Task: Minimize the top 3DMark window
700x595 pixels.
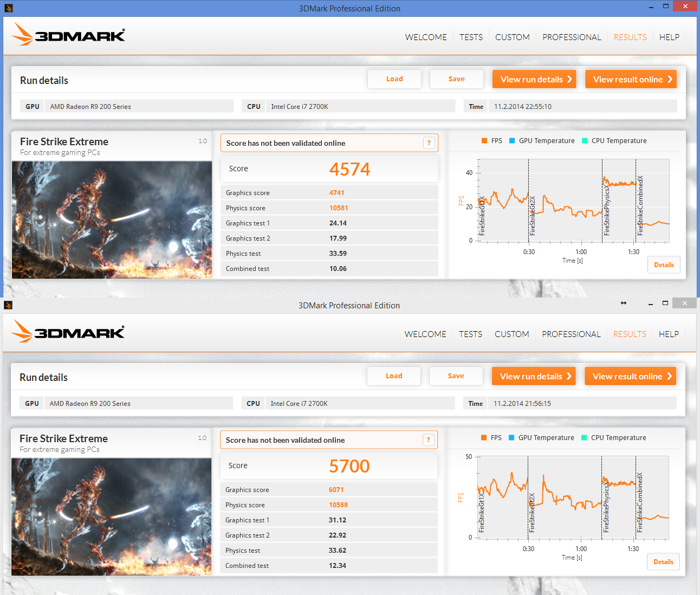Action: tap(651, 7)
